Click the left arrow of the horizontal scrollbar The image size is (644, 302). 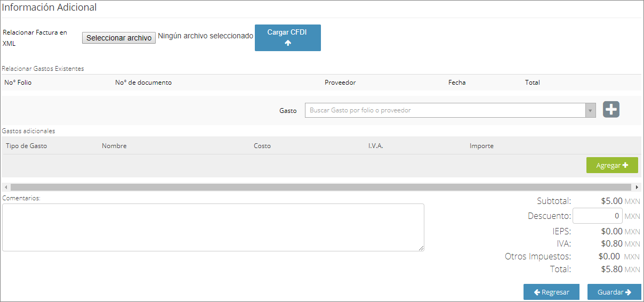coord(5,187)
